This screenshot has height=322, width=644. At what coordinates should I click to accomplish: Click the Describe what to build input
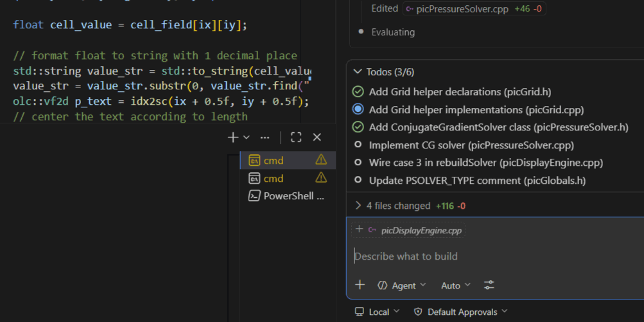coord(488,256)
